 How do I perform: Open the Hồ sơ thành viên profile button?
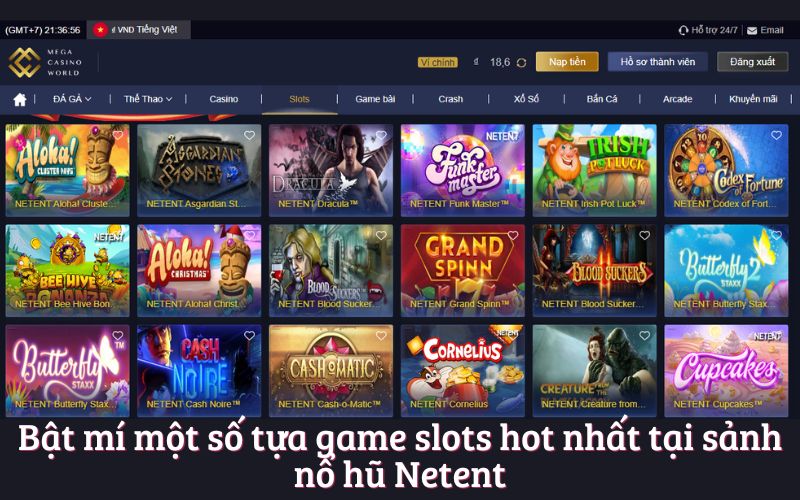[x=658, y=62]
